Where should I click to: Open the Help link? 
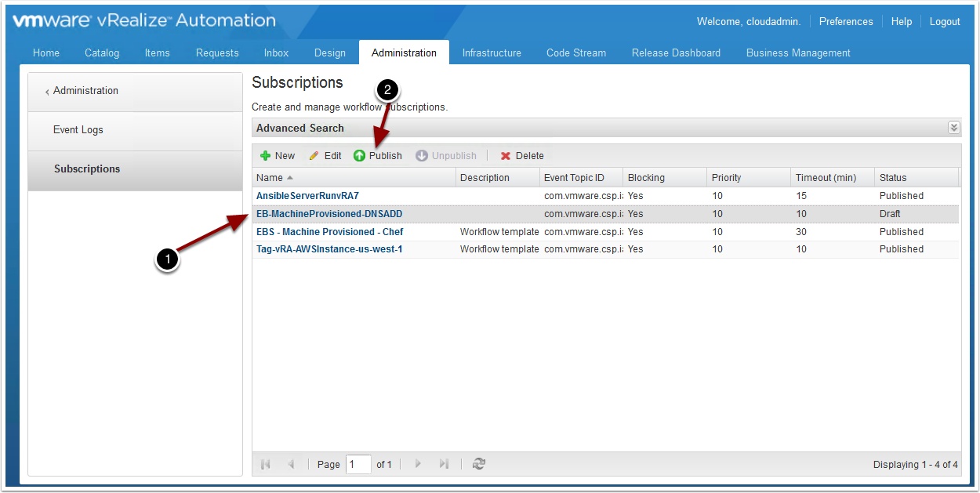click(902, 22)
